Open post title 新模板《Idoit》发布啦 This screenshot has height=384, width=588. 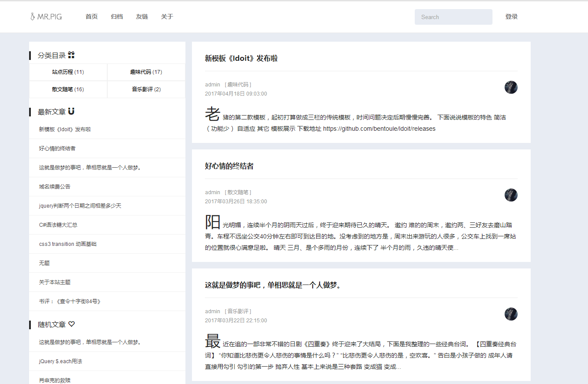(x=241, y=58)
